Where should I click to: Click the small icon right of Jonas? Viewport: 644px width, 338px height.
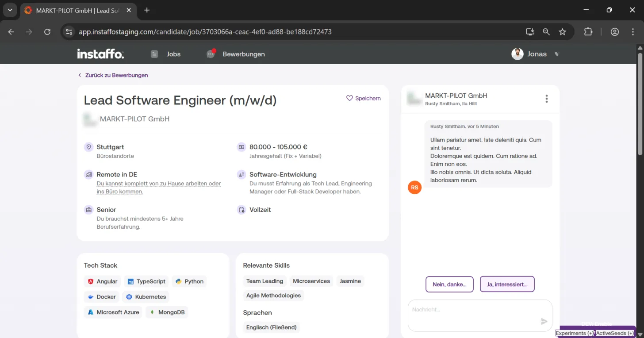(x=557, y=54)
